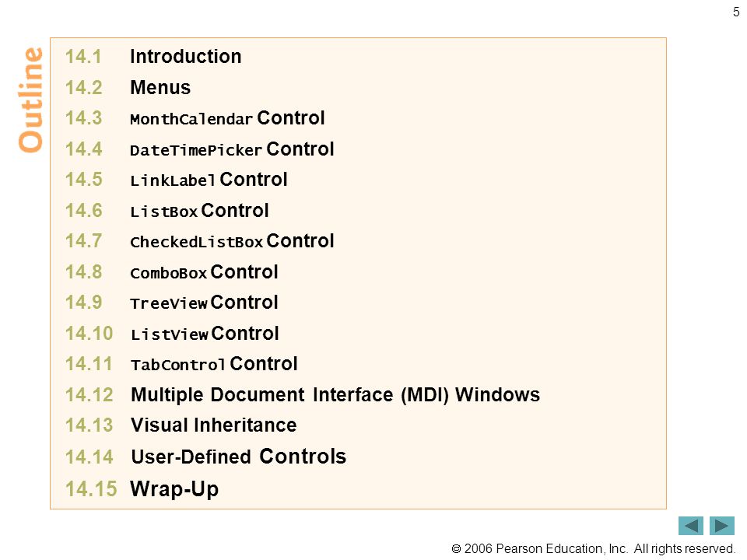Click the slide number 5
Screen dimensions: 747x560
pyautogui.click(x=736, y=12)
